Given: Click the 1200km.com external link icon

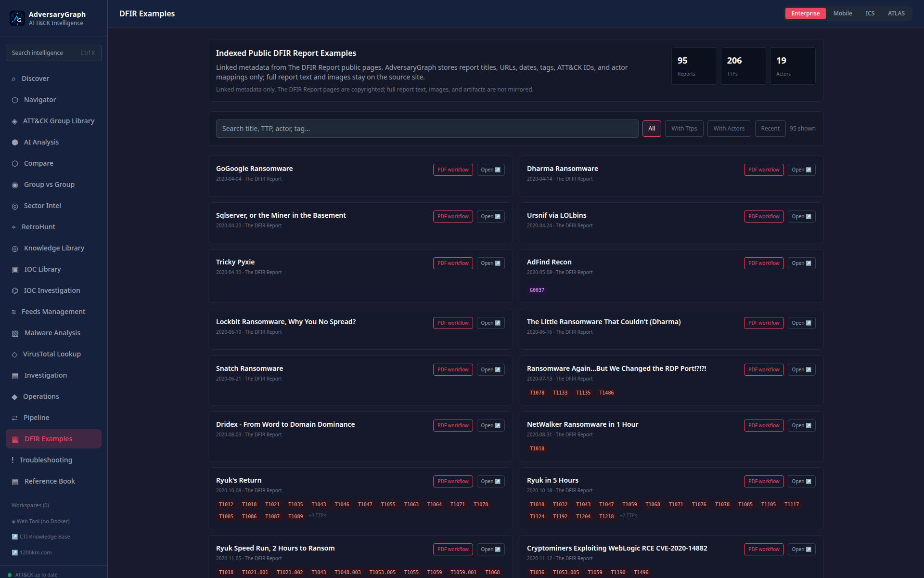Looking at the screenshot, I should (14, 552).
